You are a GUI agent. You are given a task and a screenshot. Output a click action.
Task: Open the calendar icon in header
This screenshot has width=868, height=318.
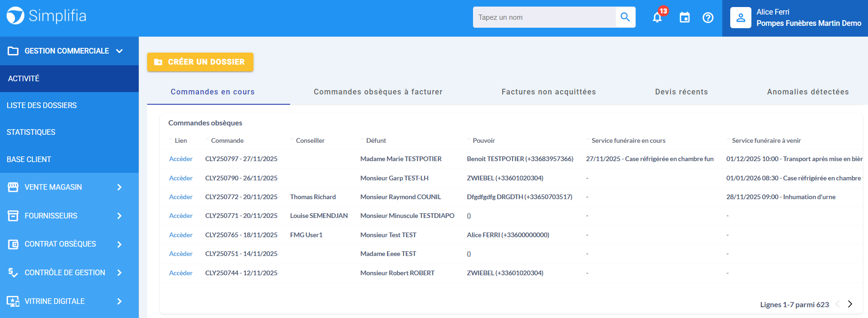click(685, 17)
